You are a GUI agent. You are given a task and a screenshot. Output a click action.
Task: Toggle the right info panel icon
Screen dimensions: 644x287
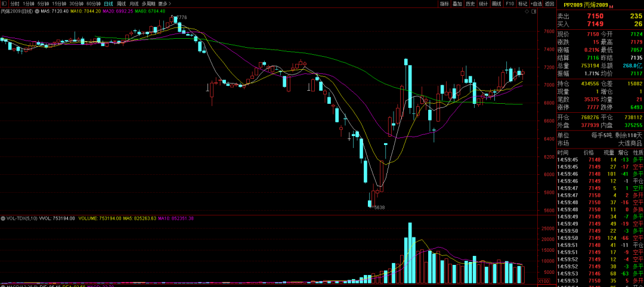point(532,13)
